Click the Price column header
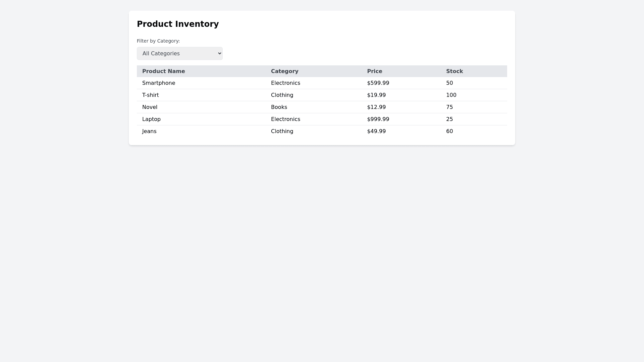Image resolution: width=644 pixels, height=362 pixels. point(374,71)
